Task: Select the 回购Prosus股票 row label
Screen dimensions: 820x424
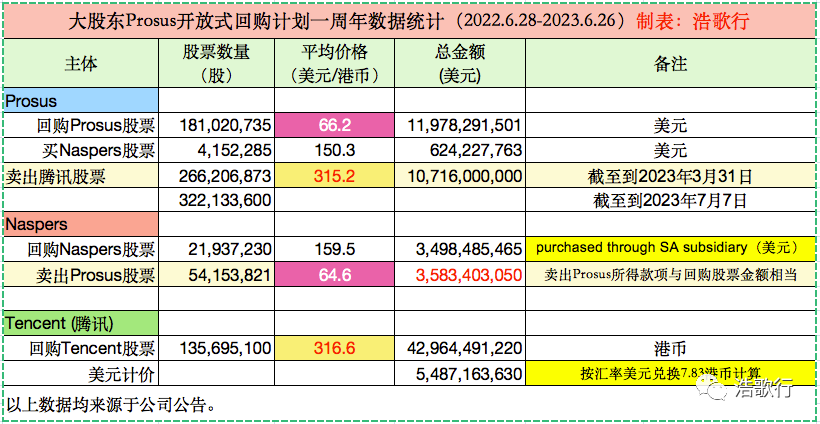Action: (x=81, y=125)
